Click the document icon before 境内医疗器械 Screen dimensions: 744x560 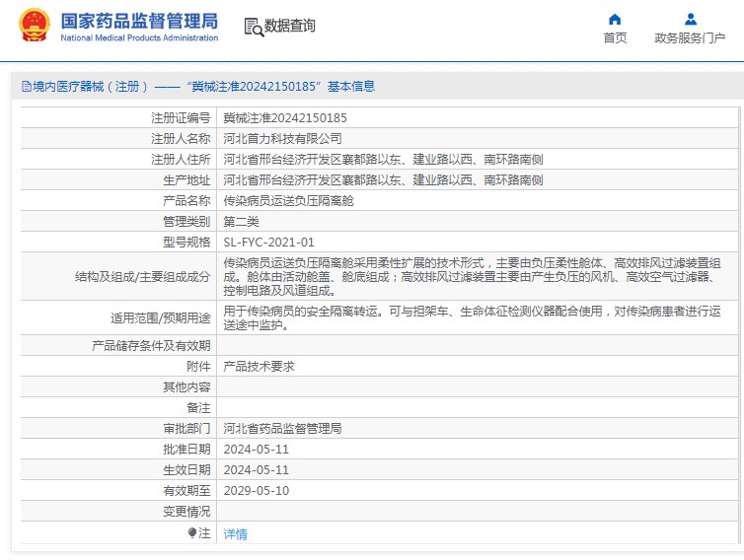point(27,87)
